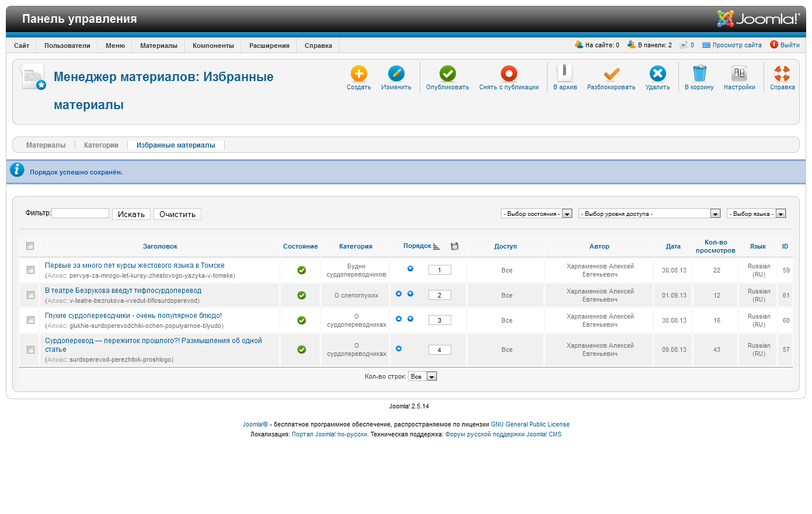This screenshot has height=514, width=812.
Task: Move 'Первые за много лет' article down
Action: click(410, 269)
